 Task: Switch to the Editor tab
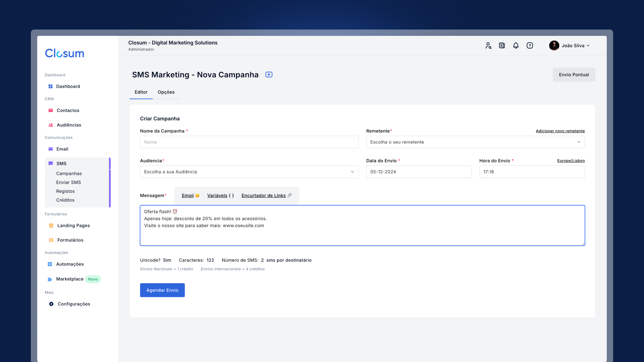point(141,92)
